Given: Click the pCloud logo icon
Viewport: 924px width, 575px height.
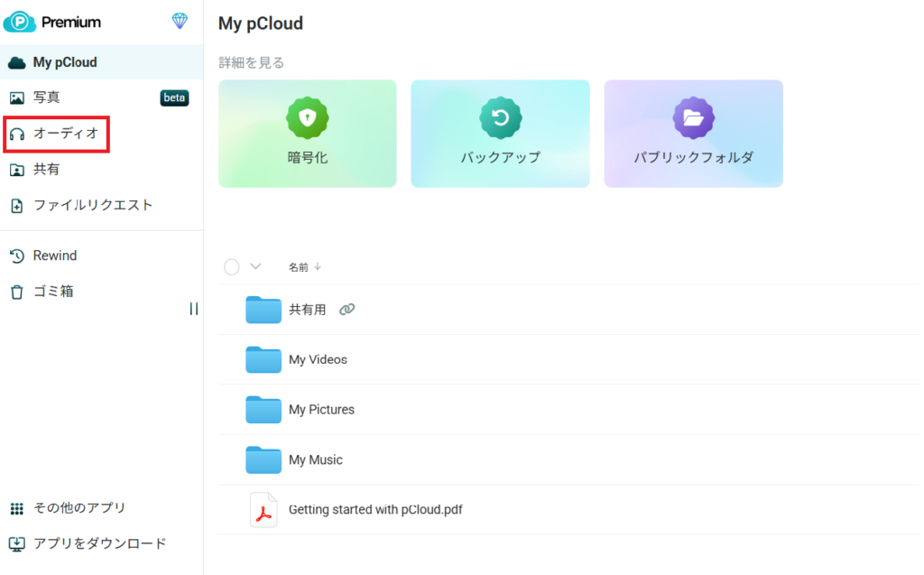Looking at the screenshot, I should (x=19, y=22).
